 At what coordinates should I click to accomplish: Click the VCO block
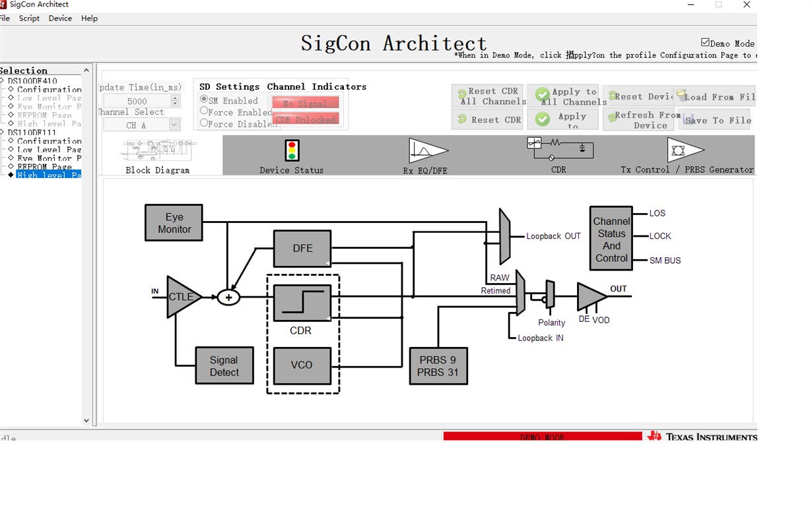[x=302, y=365]
